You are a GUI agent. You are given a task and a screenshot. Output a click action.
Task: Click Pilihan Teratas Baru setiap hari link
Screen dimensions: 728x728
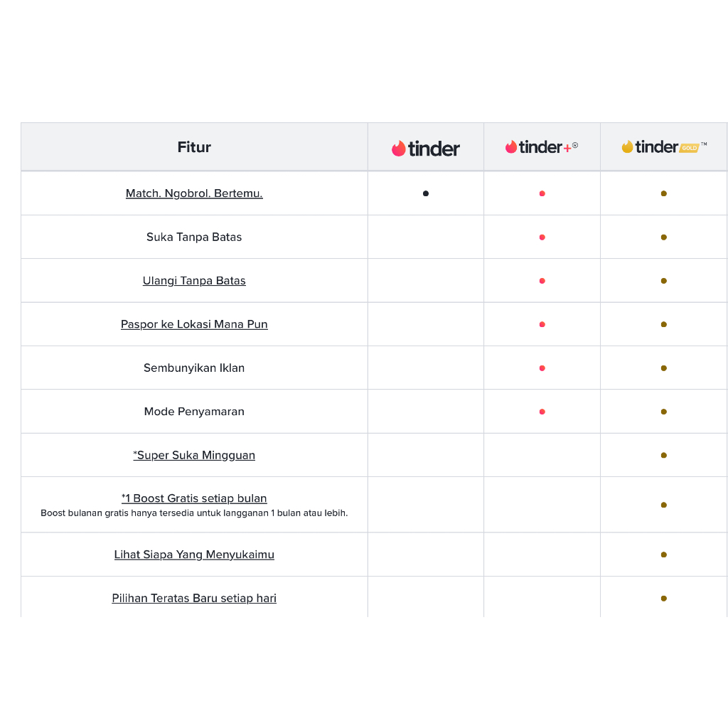pos(194,598)
